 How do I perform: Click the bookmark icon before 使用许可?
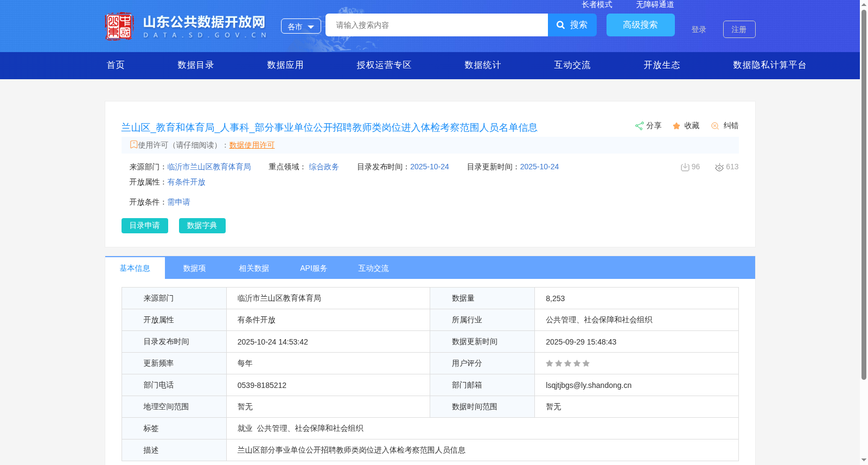[x=133, y=144]
